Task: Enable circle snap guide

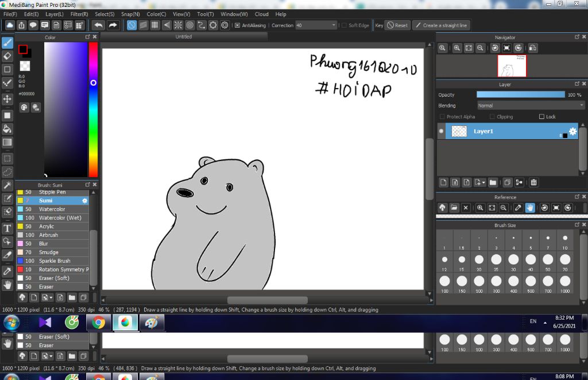Action: click(x=189, y=25)
